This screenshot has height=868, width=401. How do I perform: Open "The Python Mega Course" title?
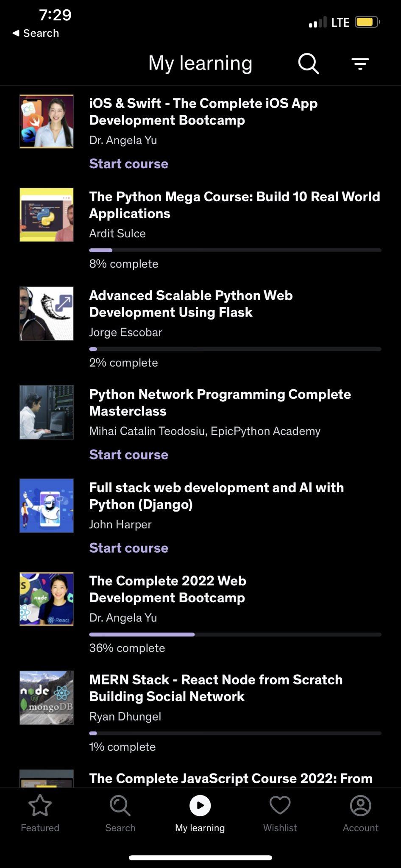click(234, 205)
